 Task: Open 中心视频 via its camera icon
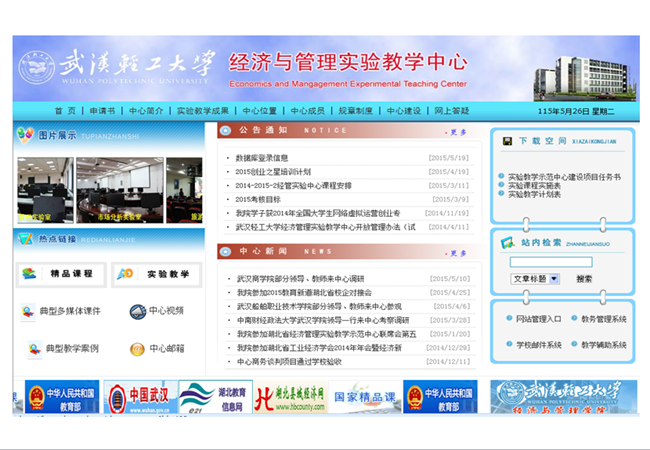137,311
